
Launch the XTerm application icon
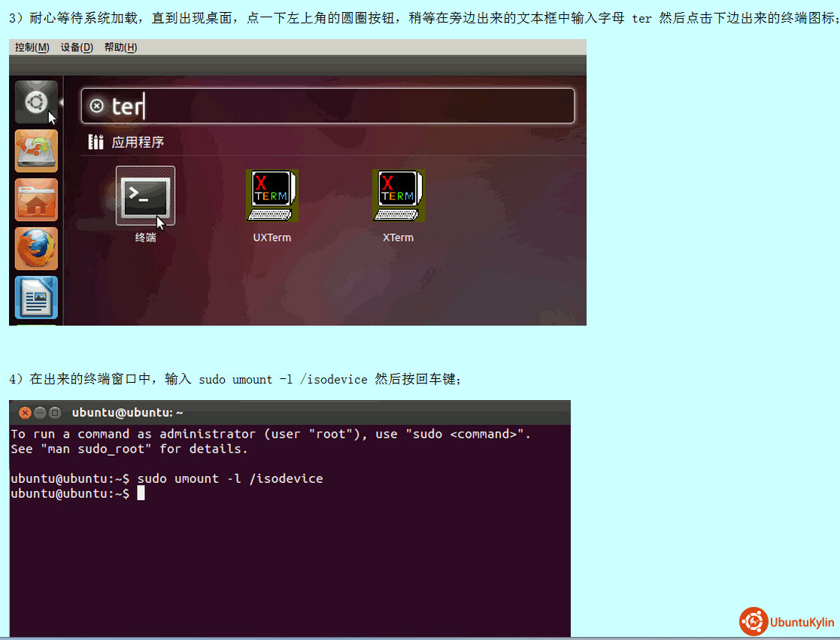tap(398, 196)
